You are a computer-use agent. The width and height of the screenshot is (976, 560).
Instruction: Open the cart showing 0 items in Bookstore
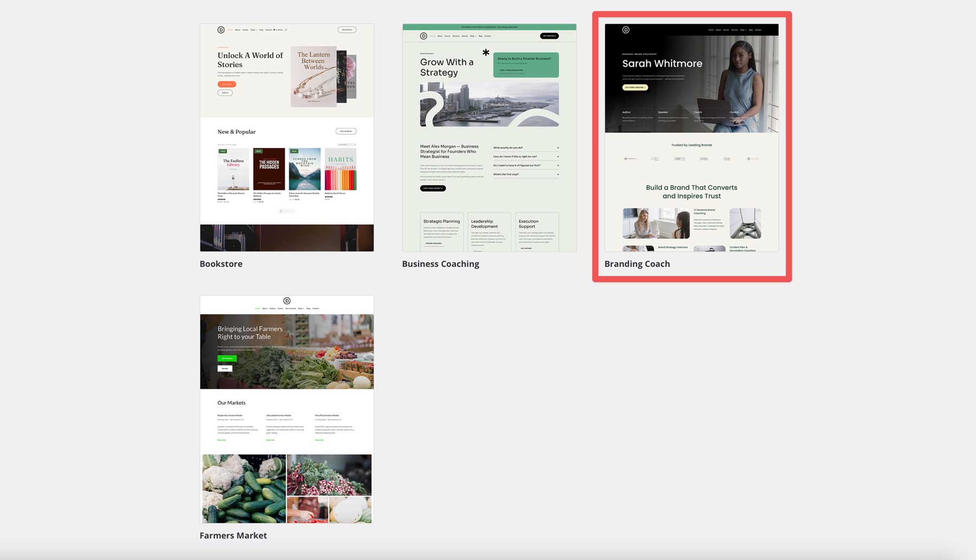click(x=278, y=30)
